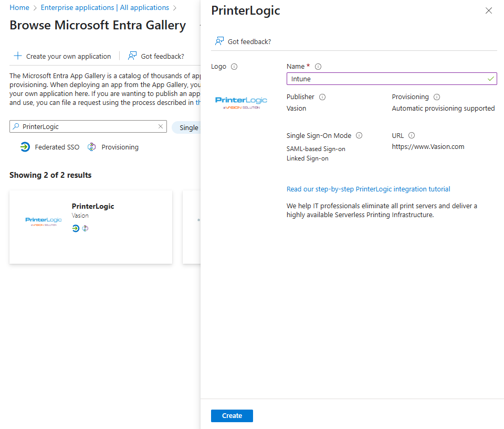Open Enterprise applications | All applications breadcrumb
Viewport: 504px width, 429px height.
105,7
